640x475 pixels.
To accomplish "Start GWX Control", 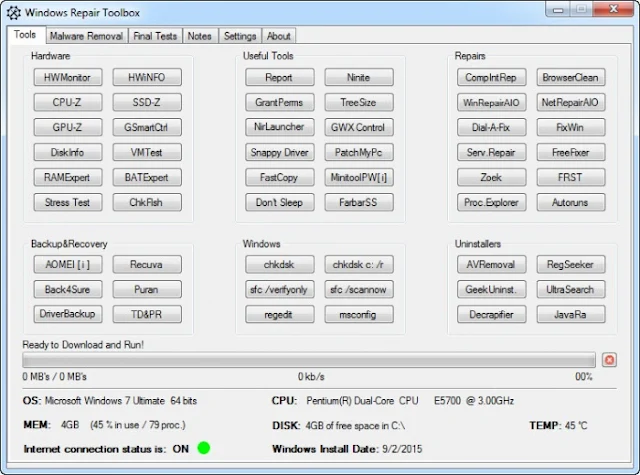I will click(x=359, y=127).
